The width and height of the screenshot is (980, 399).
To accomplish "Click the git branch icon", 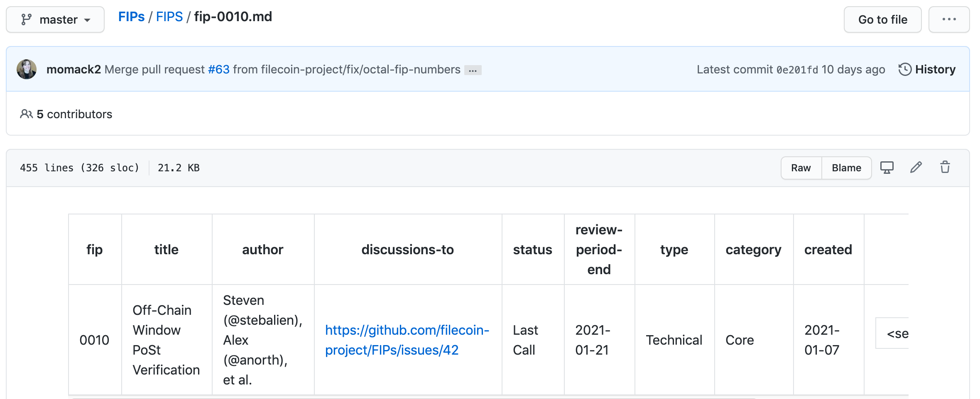I will 27,19.
